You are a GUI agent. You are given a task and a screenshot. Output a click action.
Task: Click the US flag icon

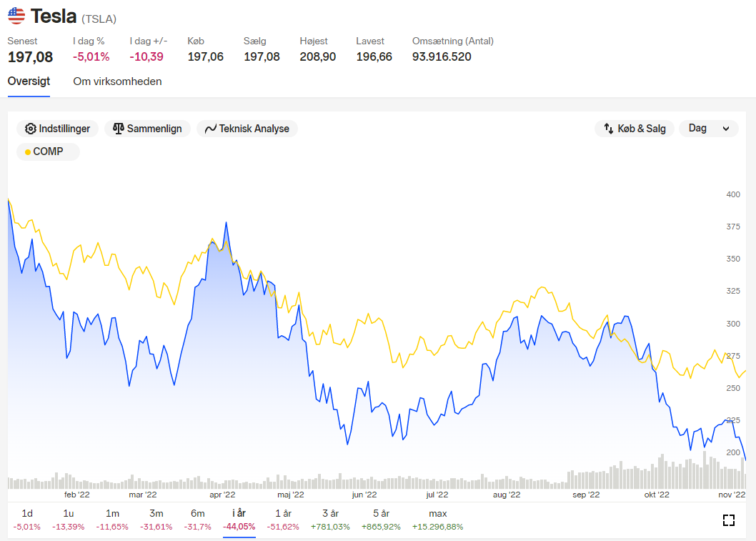pyautogui.click(x=16, y=16)
